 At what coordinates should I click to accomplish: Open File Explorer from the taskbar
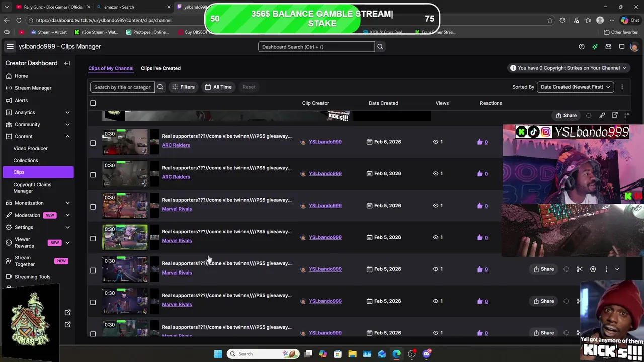[352, 354]
